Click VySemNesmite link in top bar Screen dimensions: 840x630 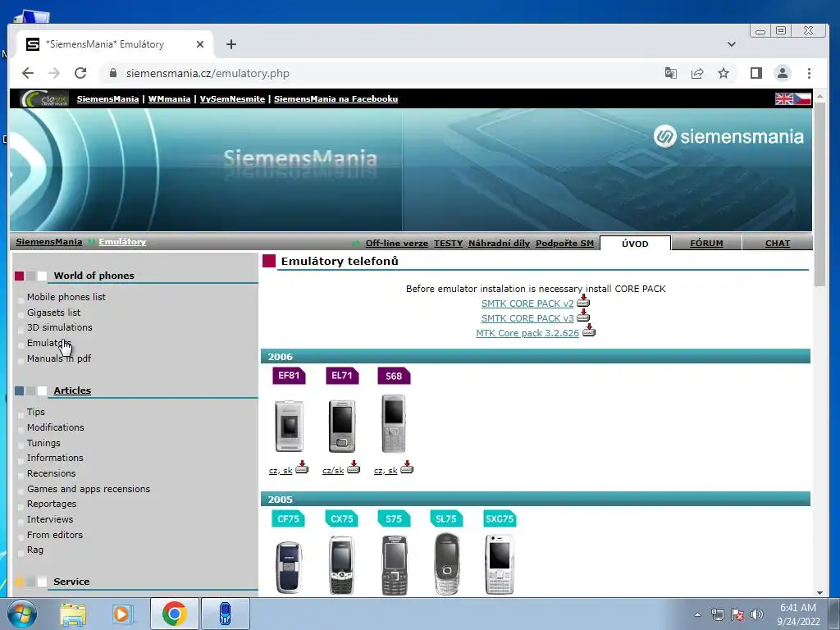(x=232, y=98)
